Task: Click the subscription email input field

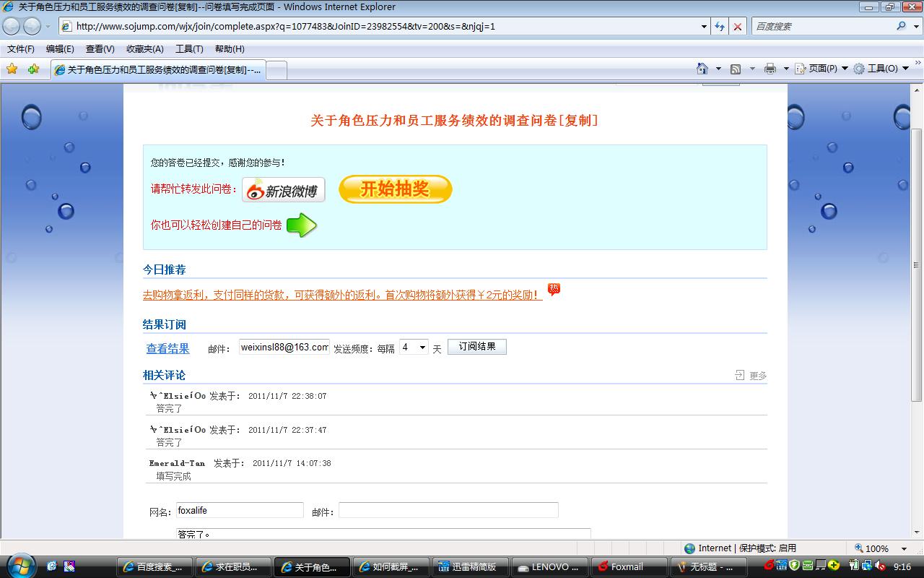Action: click(284, 347)
